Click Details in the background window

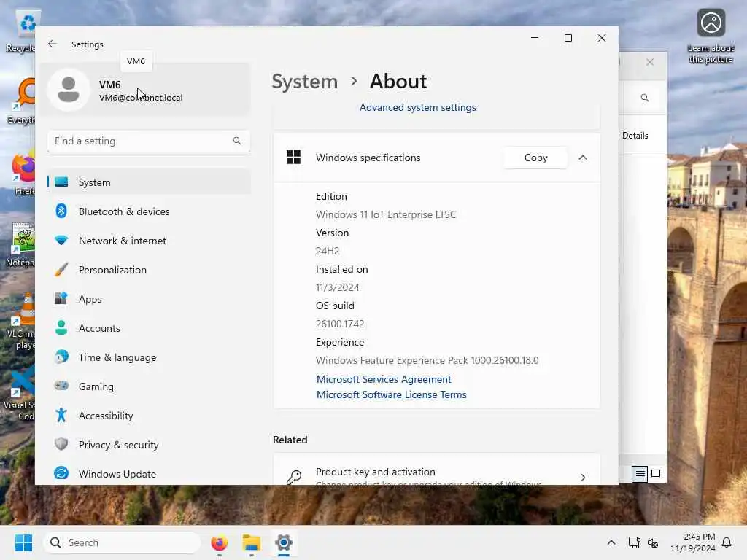coord(635,136)
